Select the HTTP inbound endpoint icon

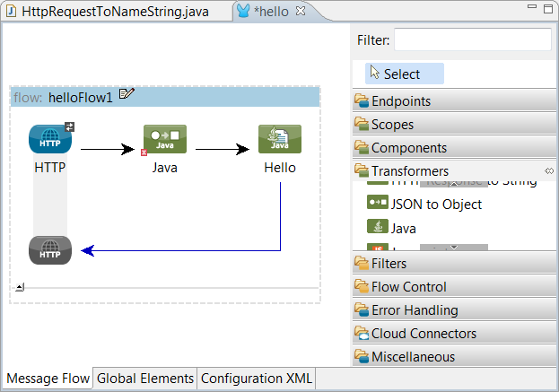[50, 139]
